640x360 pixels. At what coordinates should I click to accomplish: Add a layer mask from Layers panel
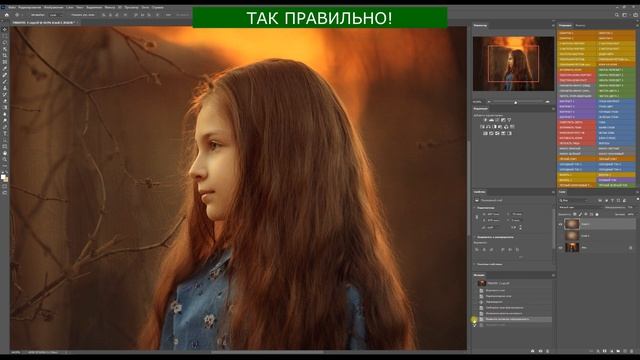coord(605,351)
